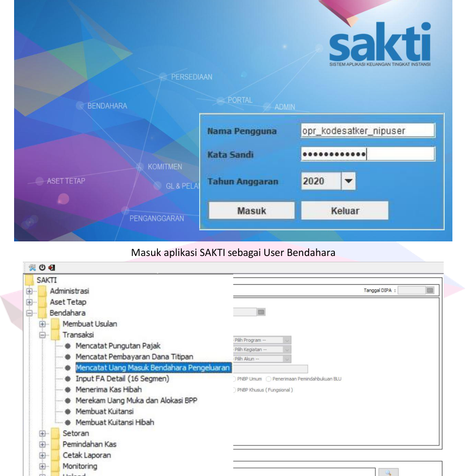
Task: Click the power icon in the toolbar
Action: [41, 268]
